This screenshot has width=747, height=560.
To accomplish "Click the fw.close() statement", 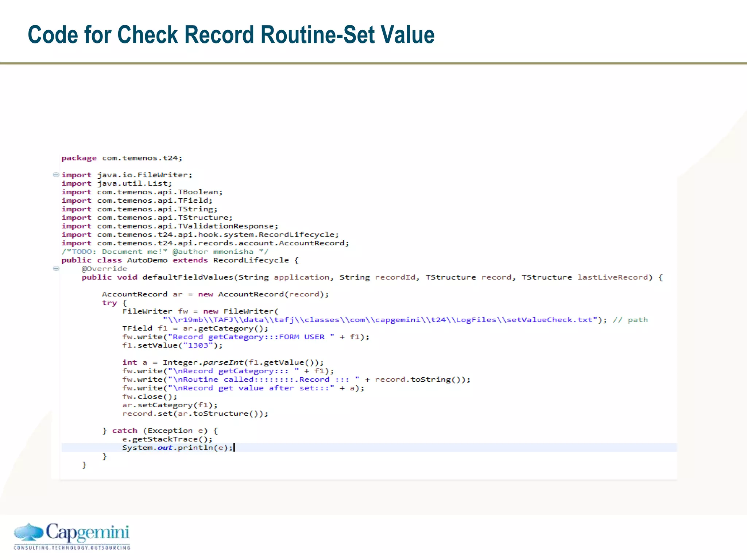I will [x=150, y=397].
